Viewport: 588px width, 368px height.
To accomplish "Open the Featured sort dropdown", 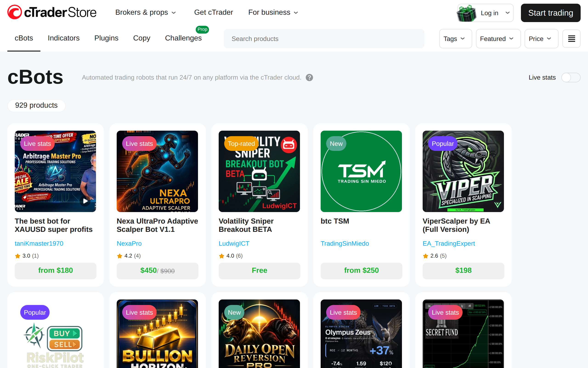I will [x=498, y=39].
